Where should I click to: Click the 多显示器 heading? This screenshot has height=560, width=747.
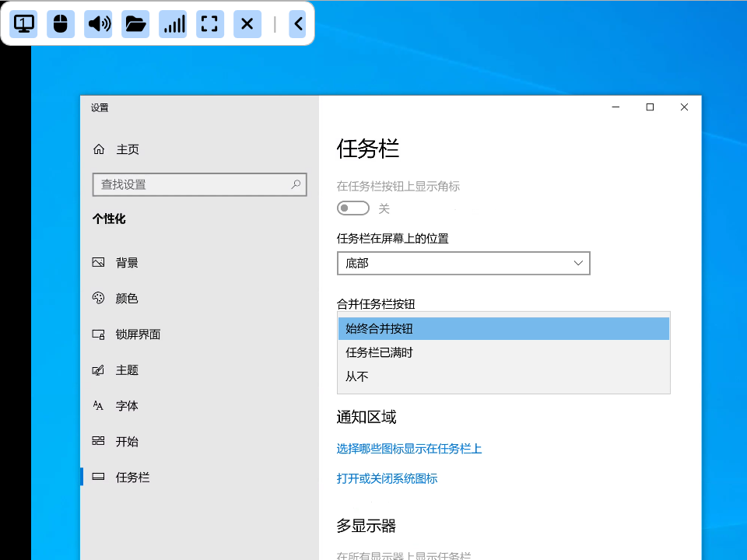[x=366, y=526]
